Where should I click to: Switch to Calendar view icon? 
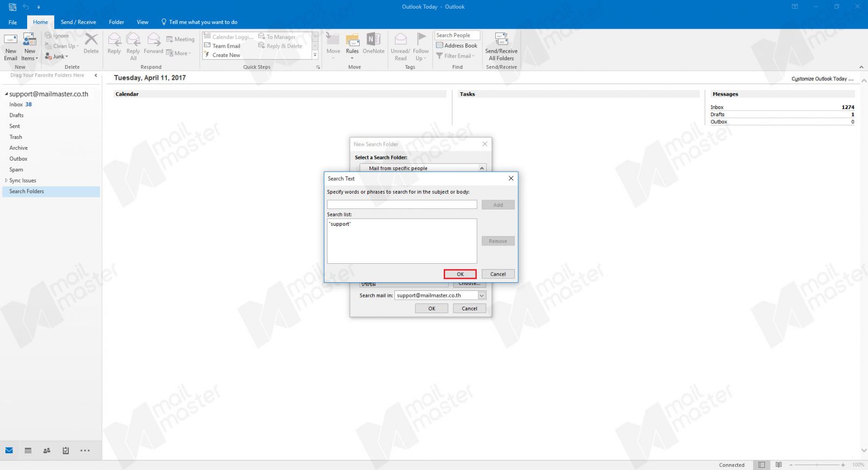click(x=28, y=450)
